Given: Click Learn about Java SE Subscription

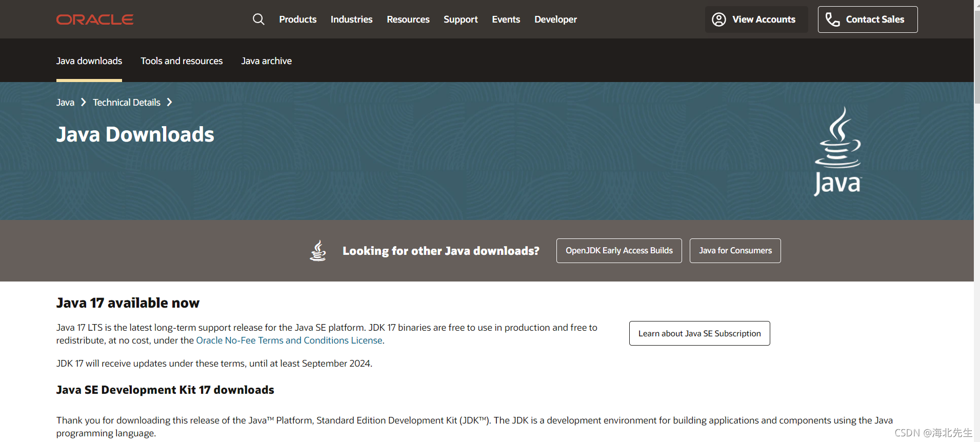Looking at the screenshot, I should (699, 333).
